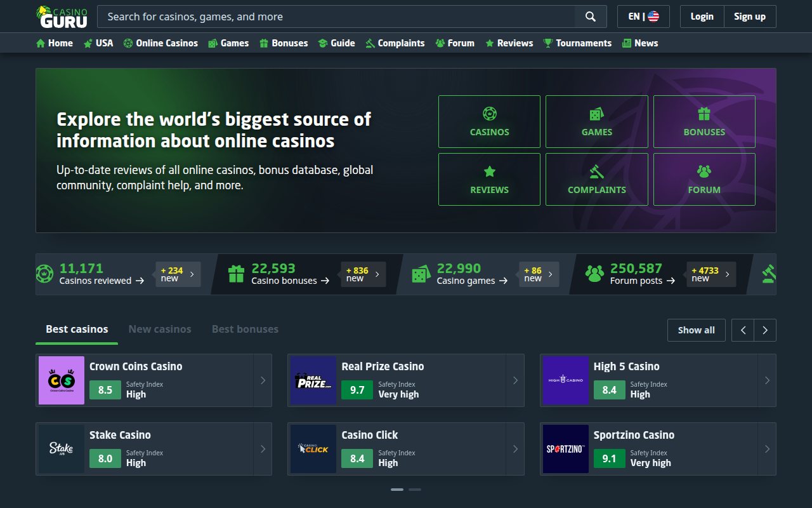The height and width of the screenshot is (508, 812).
Task: Open Guide in the navigation bar
Action: (x=337, y=43)
